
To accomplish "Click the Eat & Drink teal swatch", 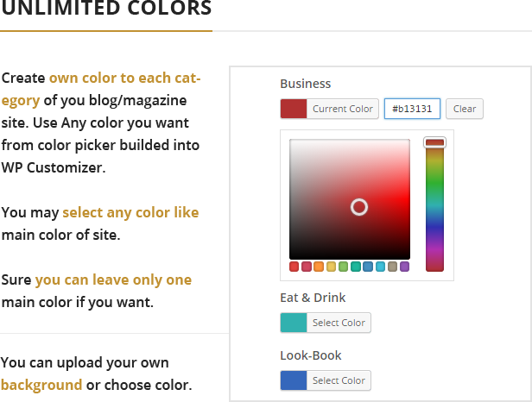I will (294, 323).
